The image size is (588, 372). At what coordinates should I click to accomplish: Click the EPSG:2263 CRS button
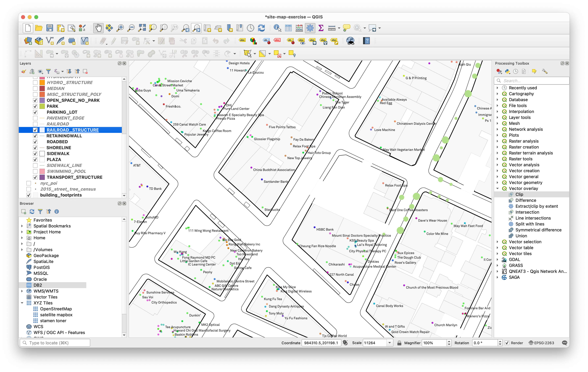541,343
